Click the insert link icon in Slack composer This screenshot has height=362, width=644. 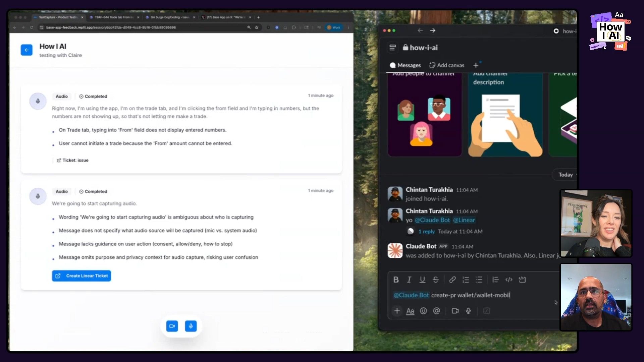click(x=452, y=280)
